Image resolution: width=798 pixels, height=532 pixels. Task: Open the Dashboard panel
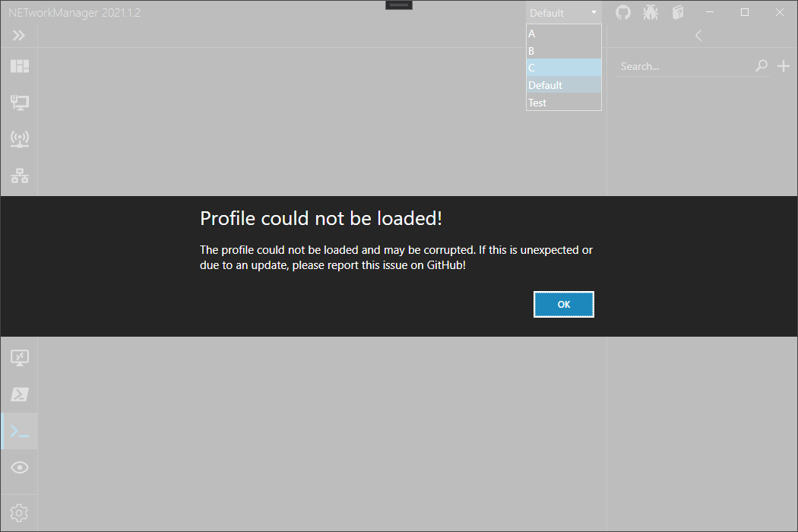pos(19,66)
